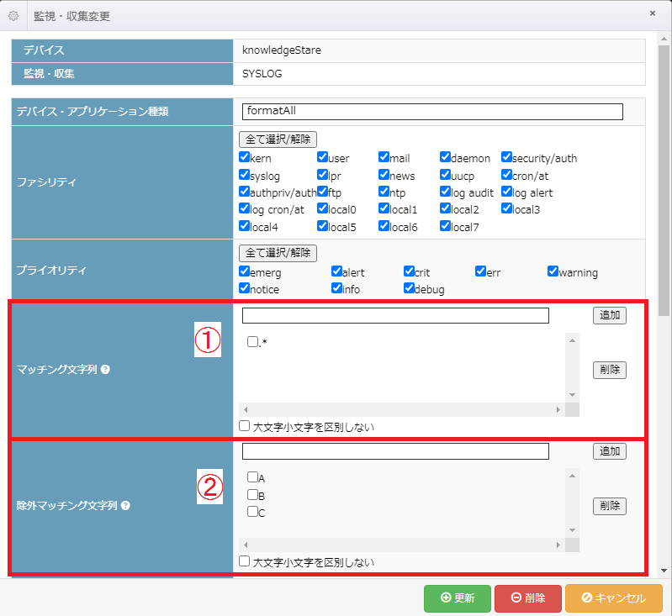Toggle the local2 checkbox

[x=445, y=208]
